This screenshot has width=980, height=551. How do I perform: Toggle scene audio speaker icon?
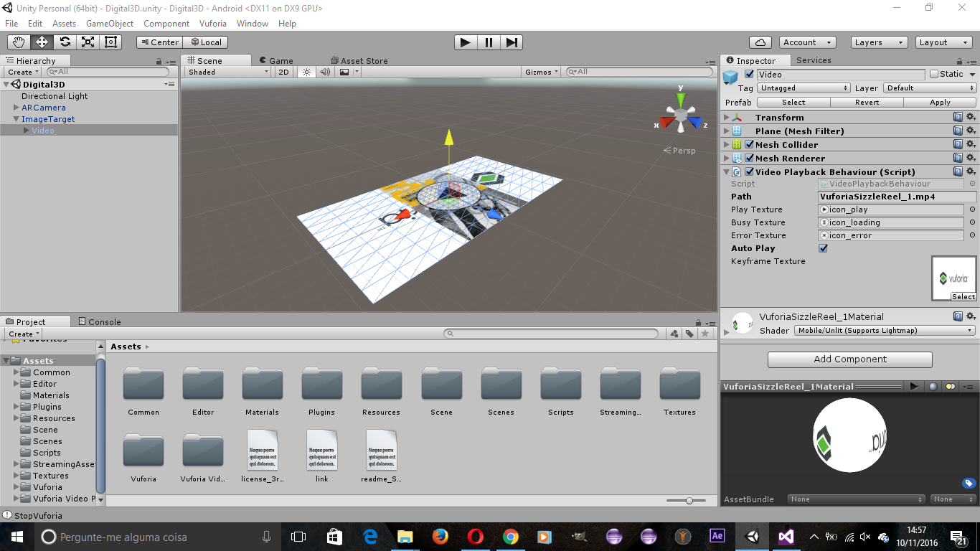tap(325, 72)
